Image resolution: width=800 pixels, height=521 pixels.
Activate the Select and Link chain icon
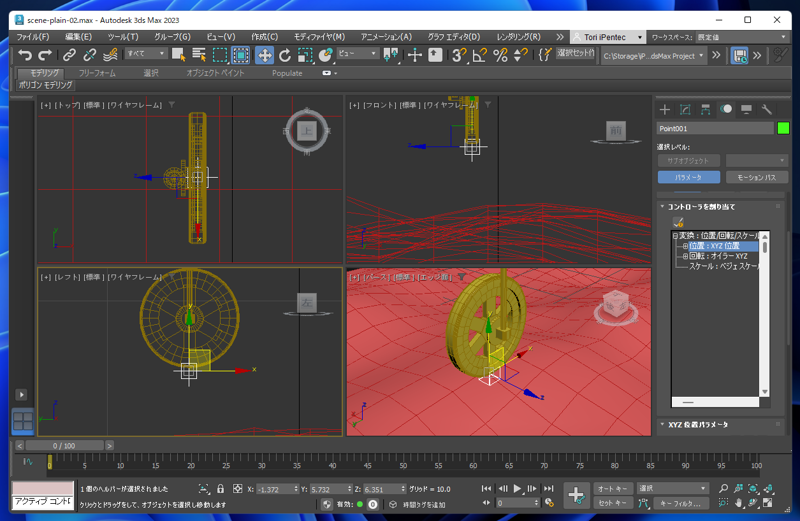click(69, 55)
